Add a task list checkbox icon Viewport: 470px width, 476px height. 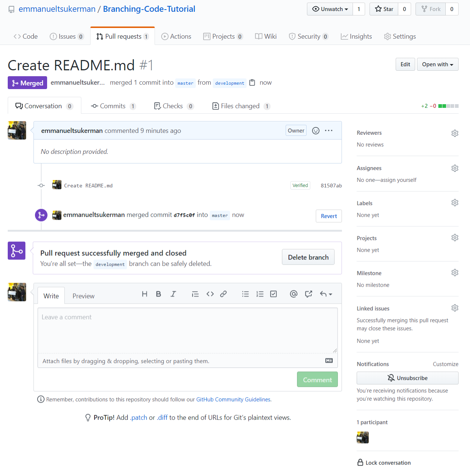(x=273, y=294)
